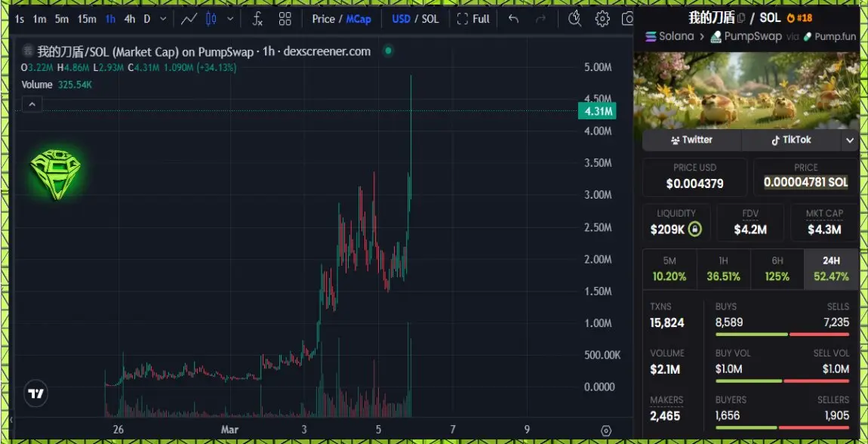Open the token's TikTok link
This screenshot has width=868, height=444.
tap(791, 140)
